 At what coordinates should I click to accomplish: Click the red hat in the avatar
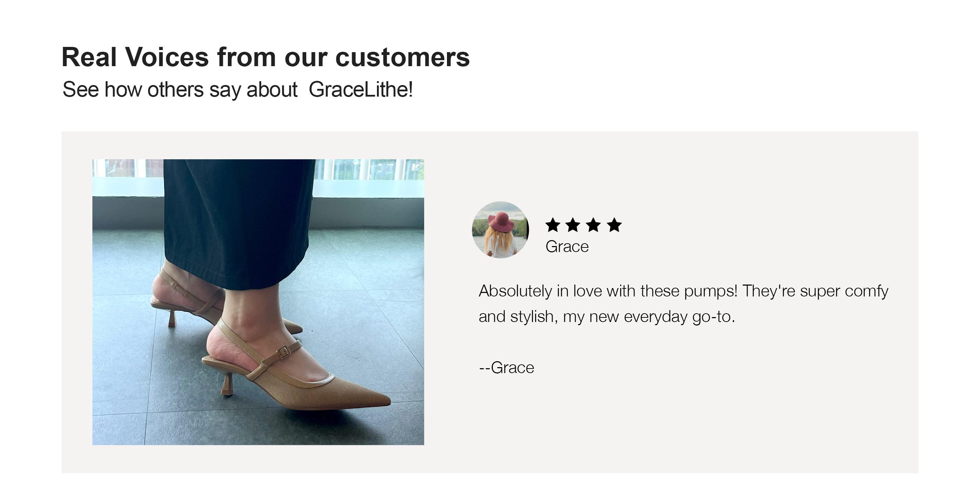pyautogui.click(x=500, y=220)
